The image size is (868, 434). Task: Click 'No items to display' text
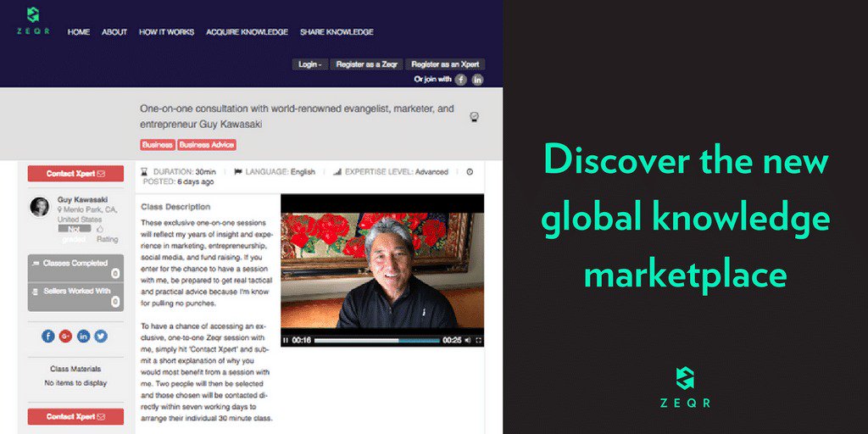(x=75, y=383)
